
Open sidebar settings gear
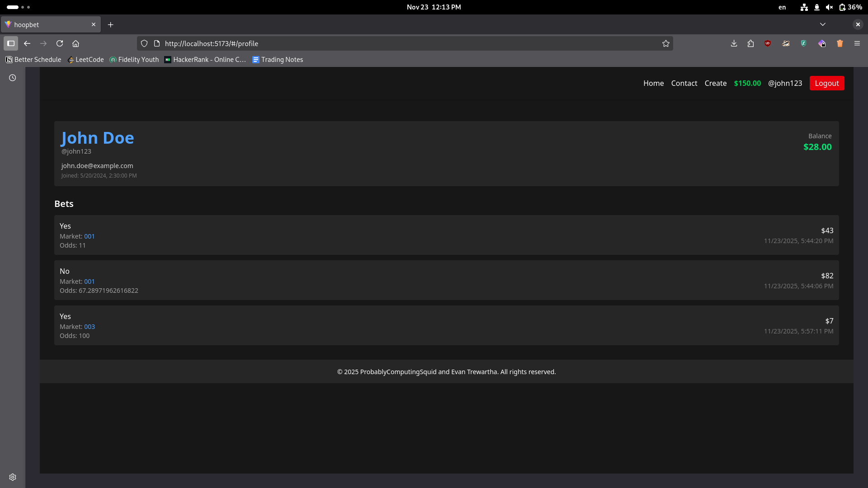pyautogui.click(x=13, y=477)
